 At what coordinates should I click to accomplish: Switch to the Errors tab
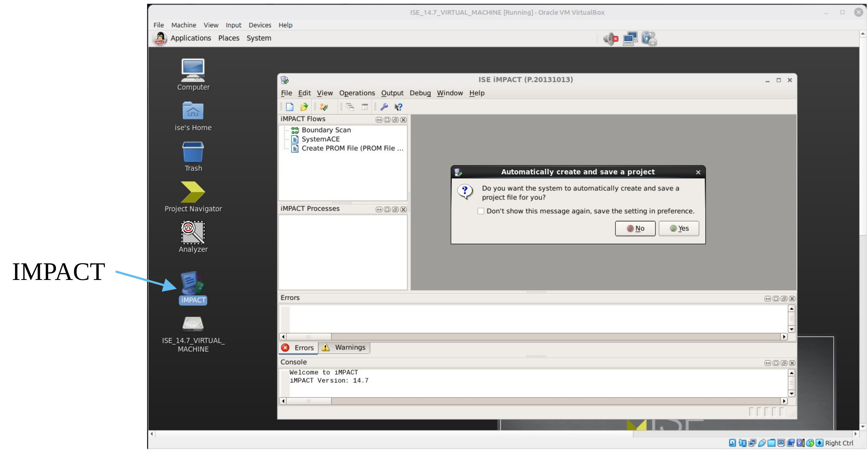tap(298, 348)
